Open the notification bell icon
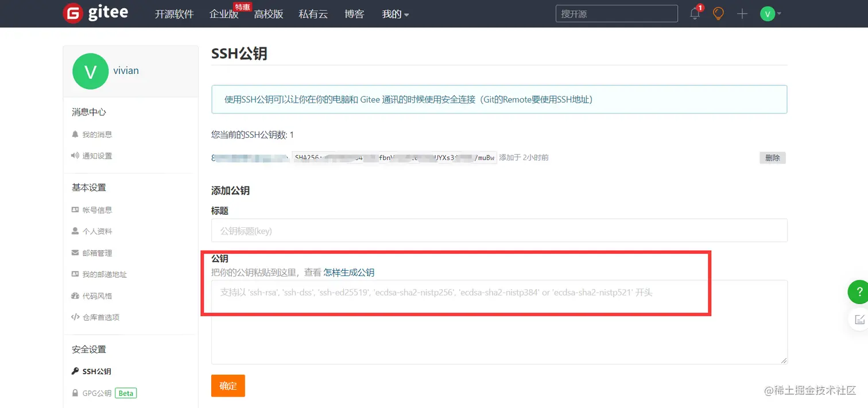 click(695, 13)
